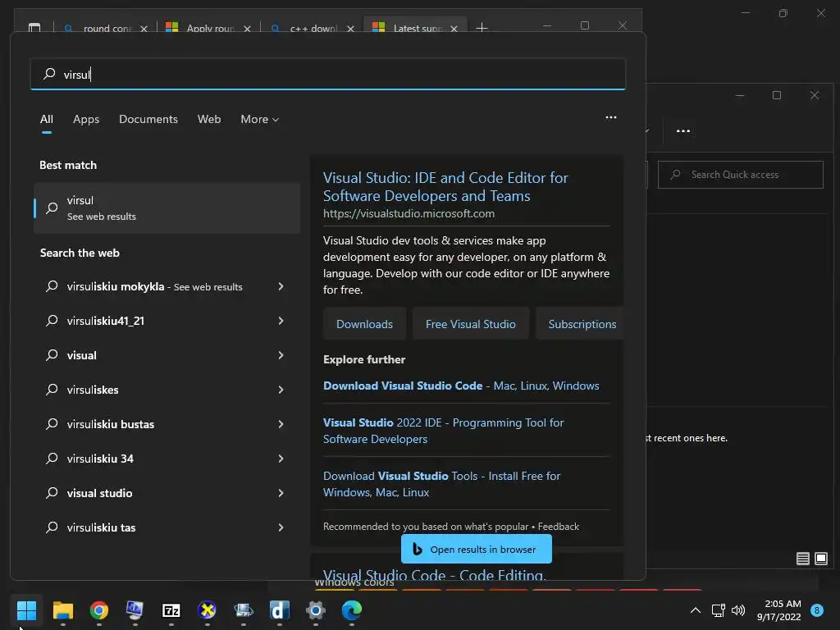Switch to the Apps search filter
840x630 pixels.
click(x=86, y=120)
